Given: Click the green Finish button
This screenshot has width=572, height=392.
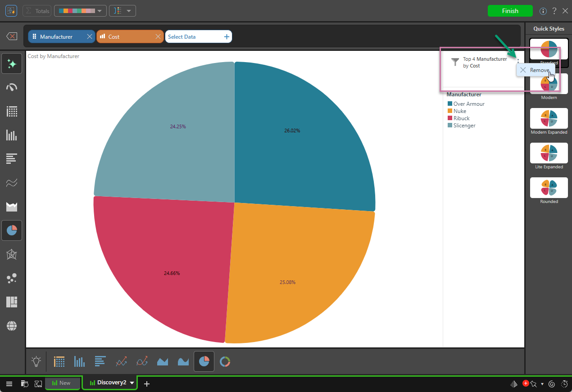Looking at the screenshot, I should (510, 11).
